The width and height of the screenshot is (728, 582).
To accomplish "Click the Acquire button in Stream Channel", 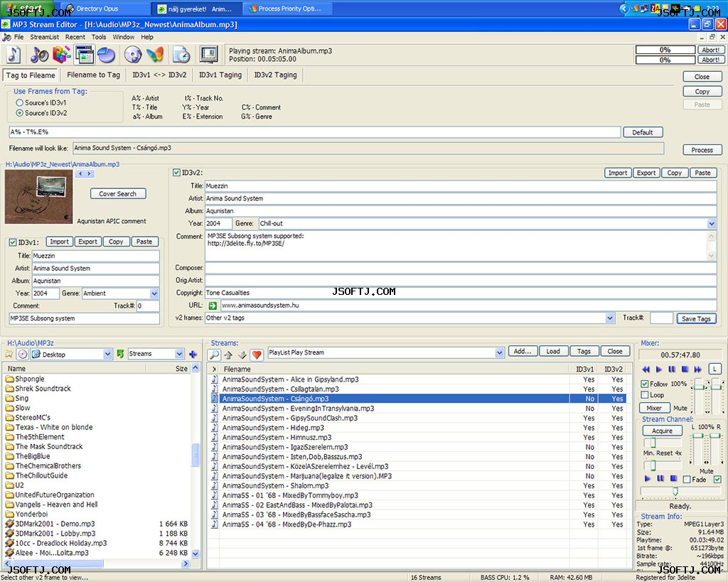I will click(662, 431).
